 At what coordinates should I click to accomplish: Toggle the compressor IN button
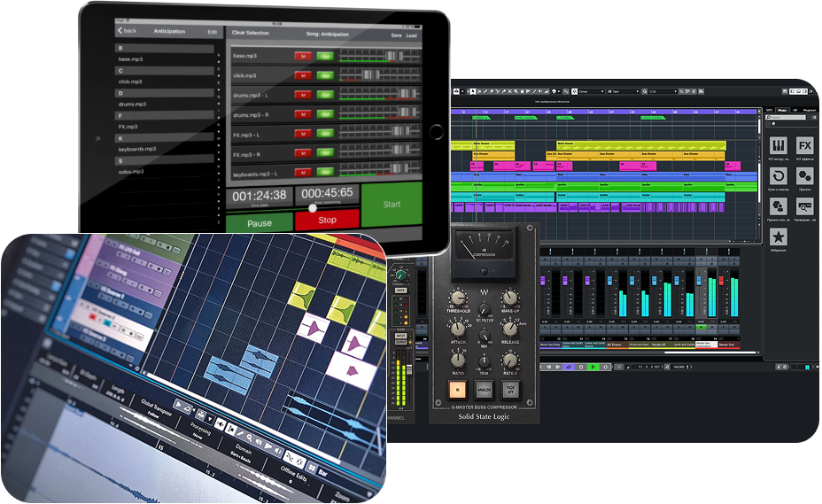(x=459, y=388)
